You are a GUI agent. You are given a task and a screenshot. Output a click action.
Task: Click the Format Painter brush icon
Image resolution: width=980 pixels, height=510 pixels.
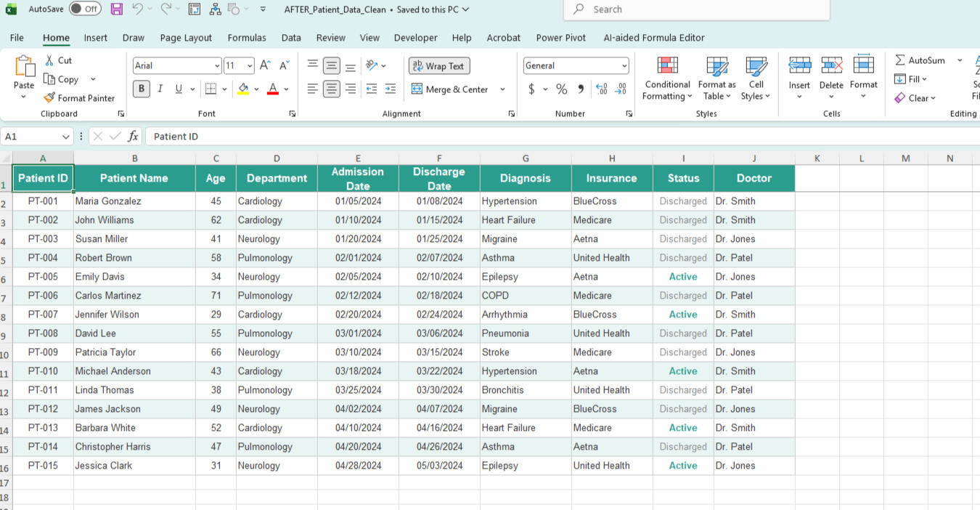click(x=49, y=98)
